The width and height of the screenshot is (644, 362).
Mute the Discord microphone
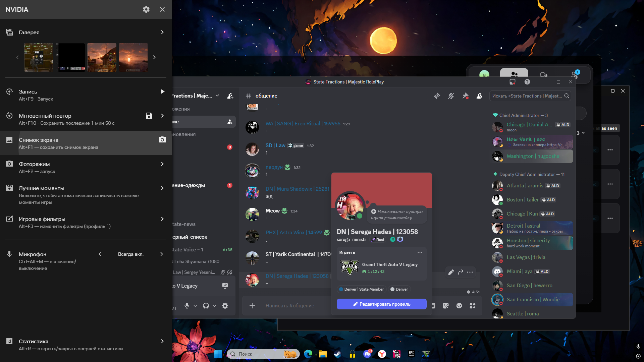tap(187, 306)
